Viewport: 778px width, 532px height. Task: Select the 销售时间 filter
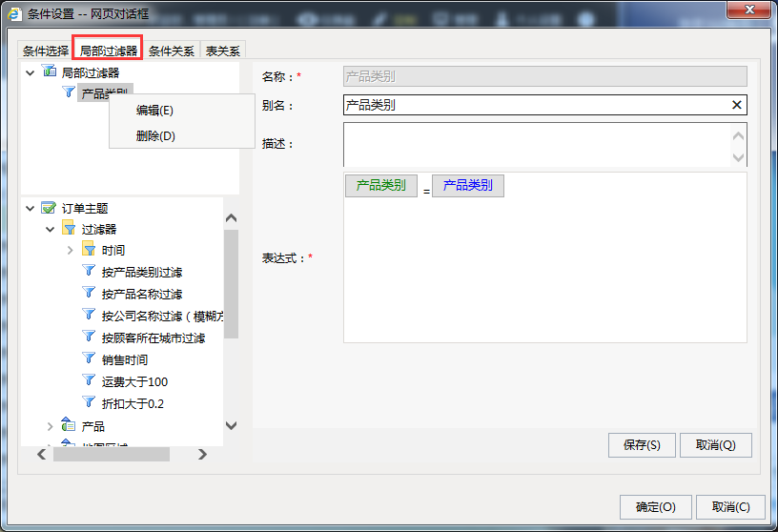125,359
